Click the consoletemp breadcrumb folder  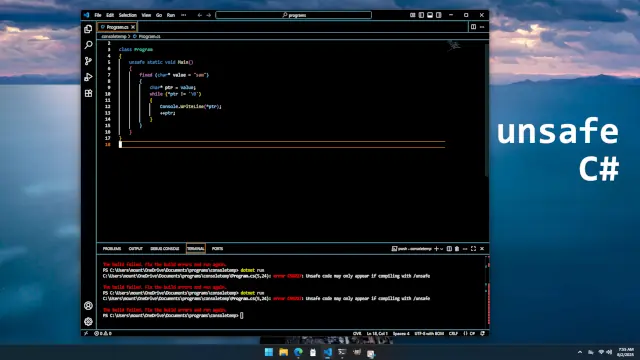114,36
